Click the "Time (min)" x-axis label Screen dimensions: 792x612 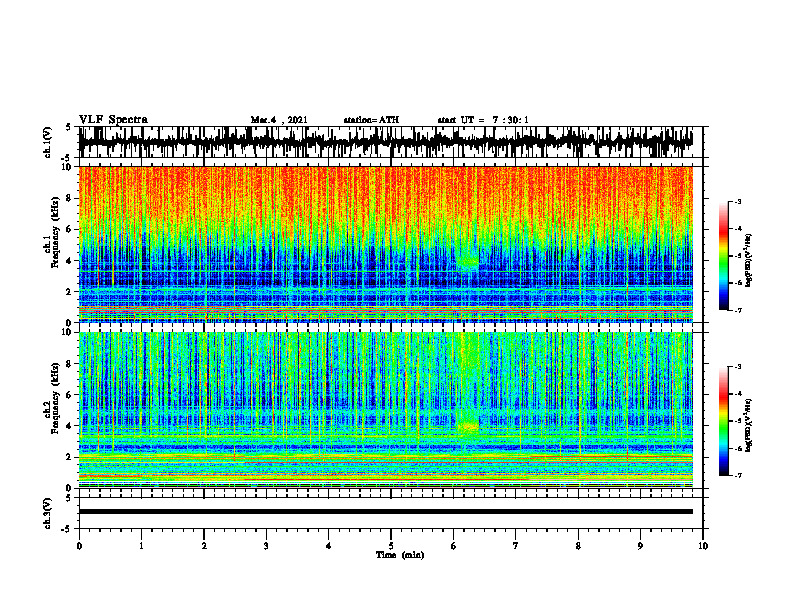click(x=400, y=555)
